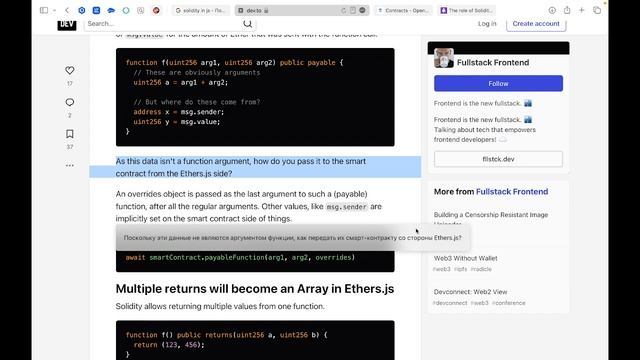Viewport: 640px width, 360px height.
Task: Open the blue cloud pinned tab
Action: point(111,10)
